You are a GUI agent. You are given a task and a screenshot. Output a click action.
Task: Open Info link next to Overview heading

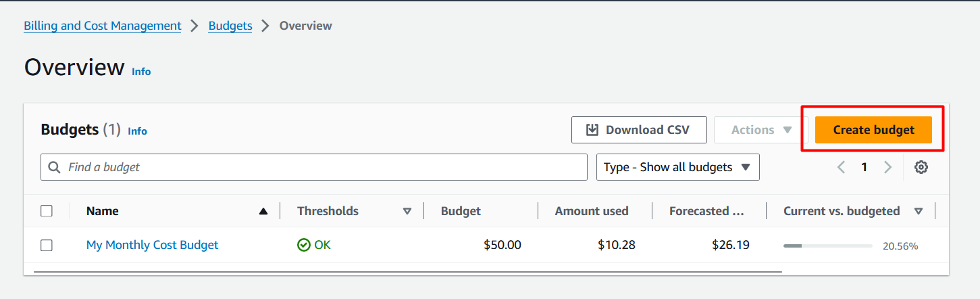[141, 71]
